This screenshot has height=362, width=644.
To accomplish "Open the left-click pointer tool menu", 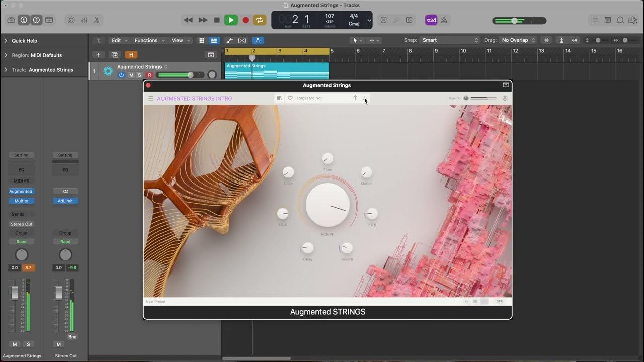I will point(357,40).
